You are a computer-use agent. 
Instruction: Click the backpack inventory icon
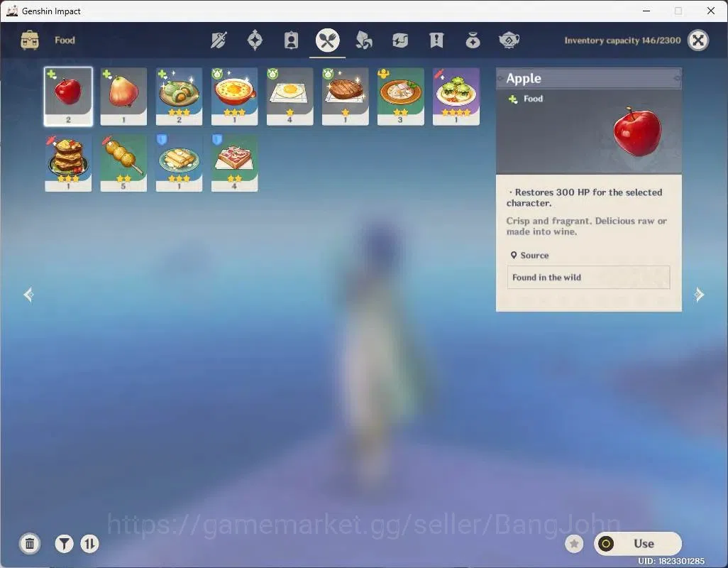(x=30, y=40)
